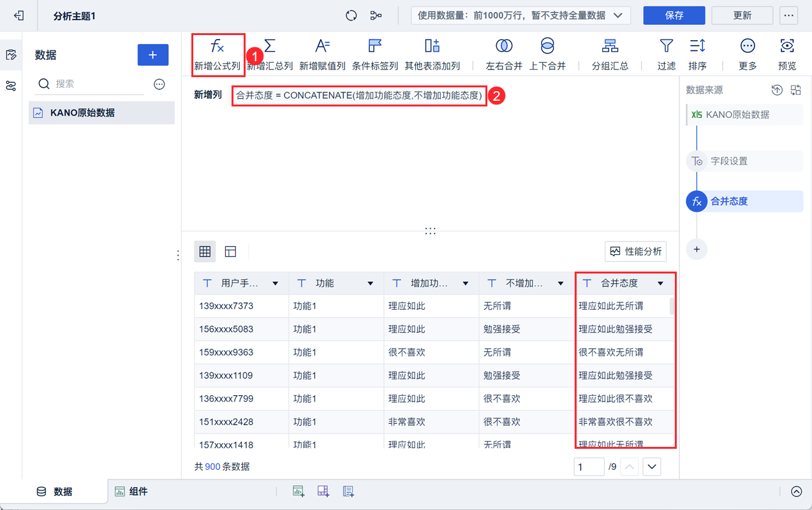Viewport: 812px width, 510px height.
Task: Click the 保存 button
Action: click(x=674, y=15)
